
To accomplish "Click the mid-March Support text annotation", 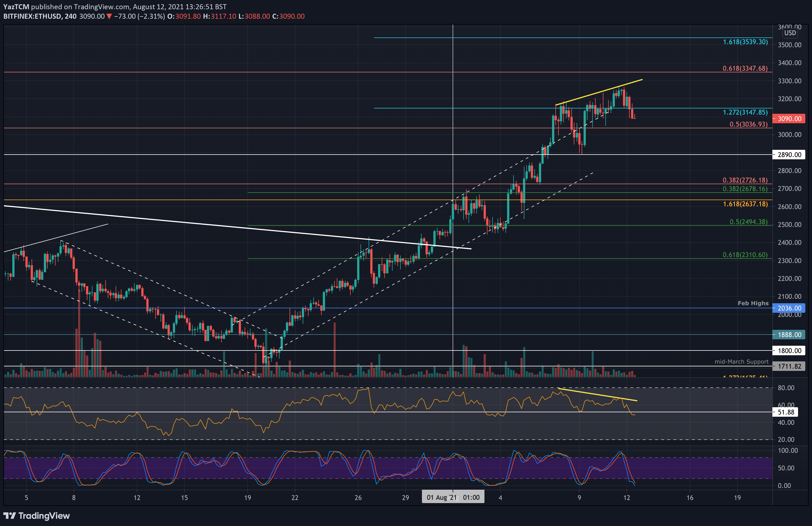I will (x=741, y=361).
